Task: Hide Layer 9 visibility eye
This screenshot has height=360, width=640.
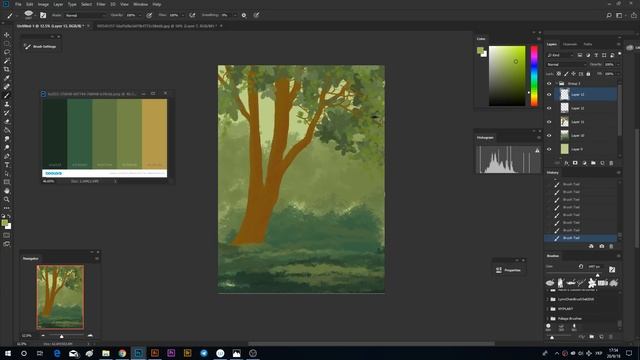Action: click(549, 149)
